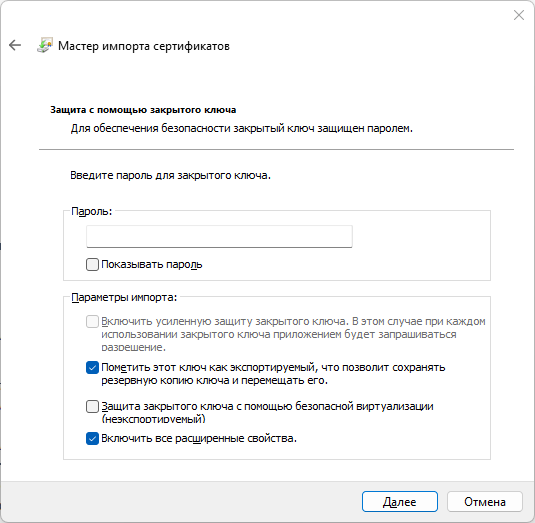The height and width of the screenshot is (523, 535).
Task: Click the Параметры импорта: group label
Action: pos(124,297)
